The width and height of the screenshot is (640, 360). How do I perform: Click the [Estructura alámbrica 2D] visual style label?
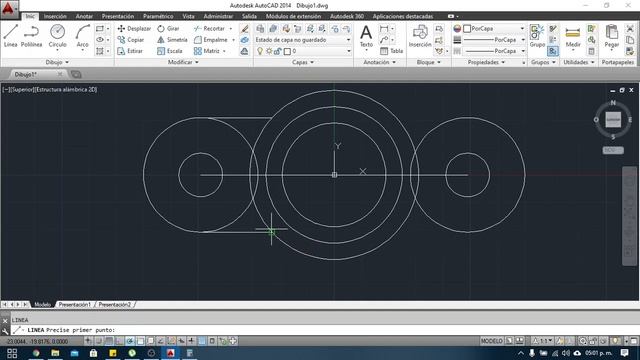pyautogui.click(x=65, y=89)
